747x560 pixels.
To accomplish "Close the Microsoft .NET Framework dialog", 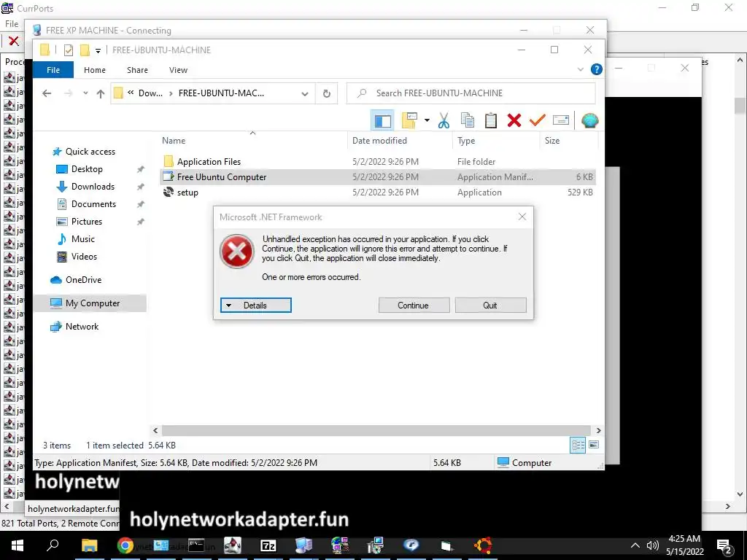I will pos(522,217).
